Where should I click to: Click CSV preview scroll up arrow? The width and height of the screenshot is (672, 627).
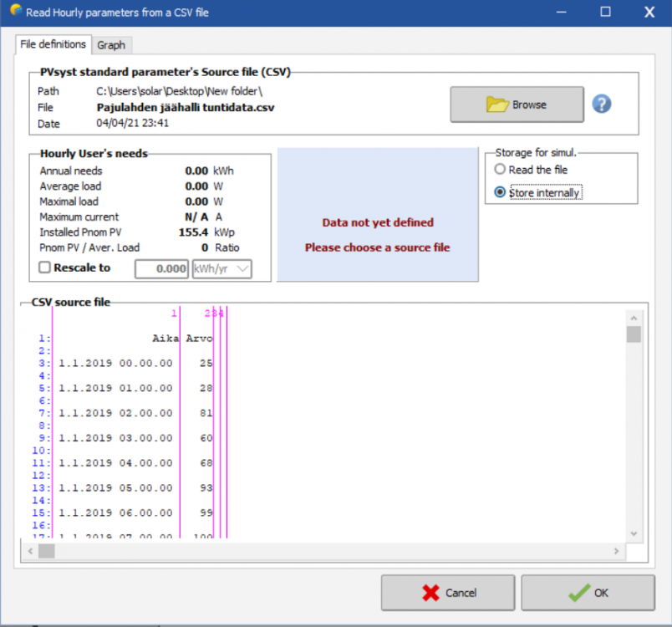(x=634, y=317)
